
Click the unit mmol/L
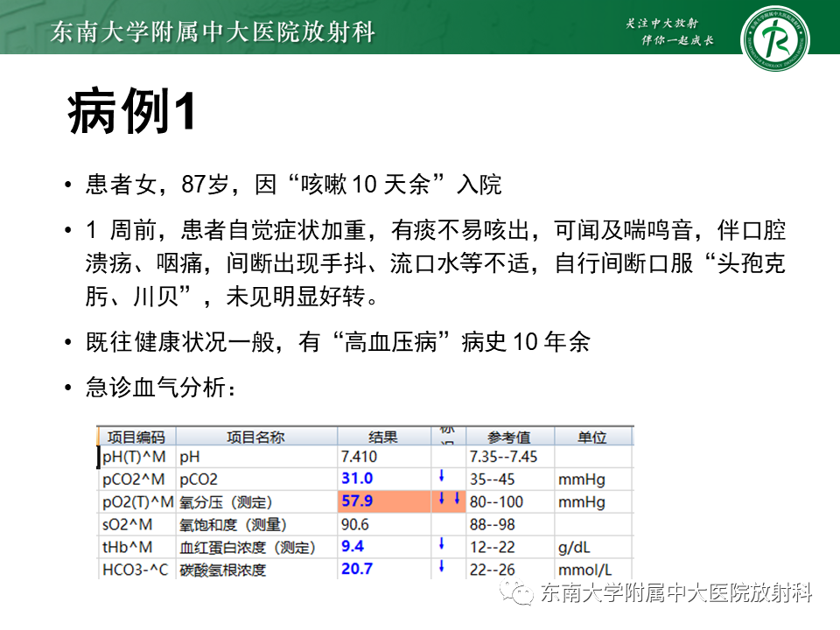coord(584,570)
